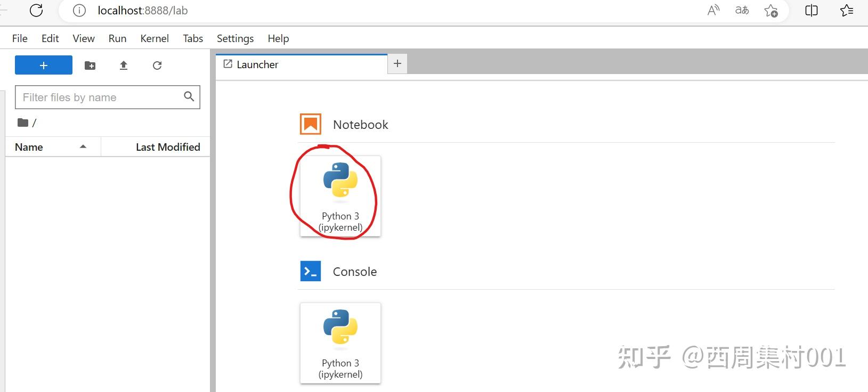Create a new folder

(x=90, y=65)
